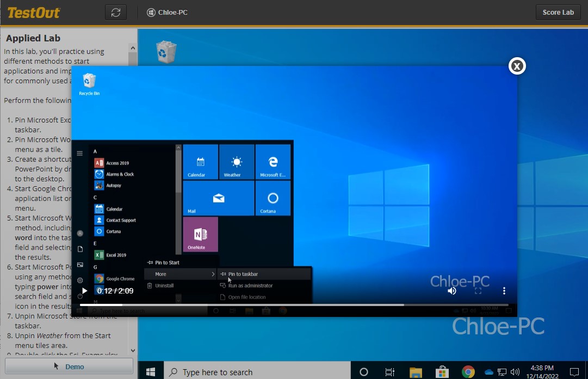This screenshot has width=588, height=379.
Task: Close the demo video overlay
Action: coord(517,66)
